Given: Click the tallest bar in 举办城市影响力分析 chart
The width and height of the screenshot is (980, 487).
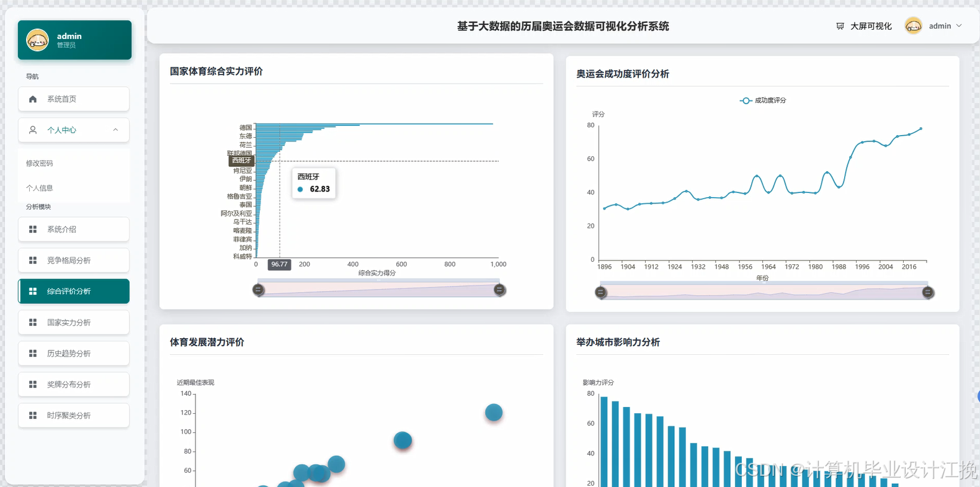Looking at the screenshot, I should pyautogui.click(x=604, y=442).
